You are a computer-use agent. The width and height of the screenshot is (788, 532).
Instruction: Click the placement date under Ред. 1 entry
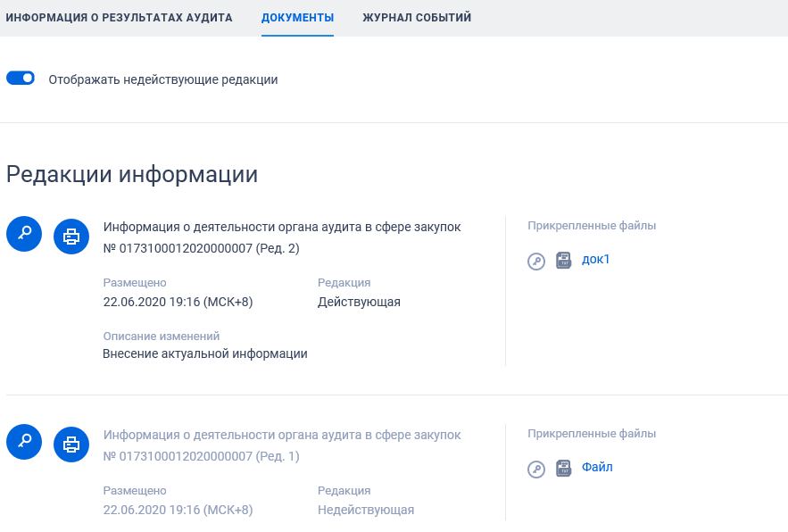pos(178,510)
